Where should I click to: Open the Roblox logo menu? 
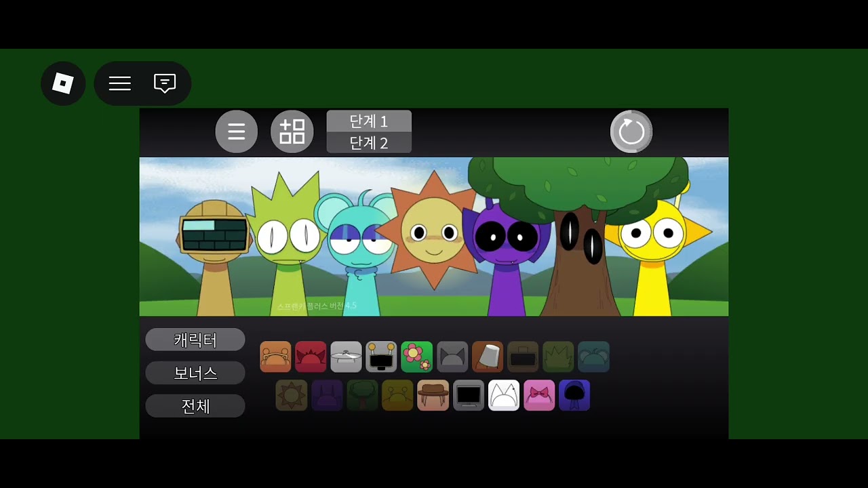63,83
